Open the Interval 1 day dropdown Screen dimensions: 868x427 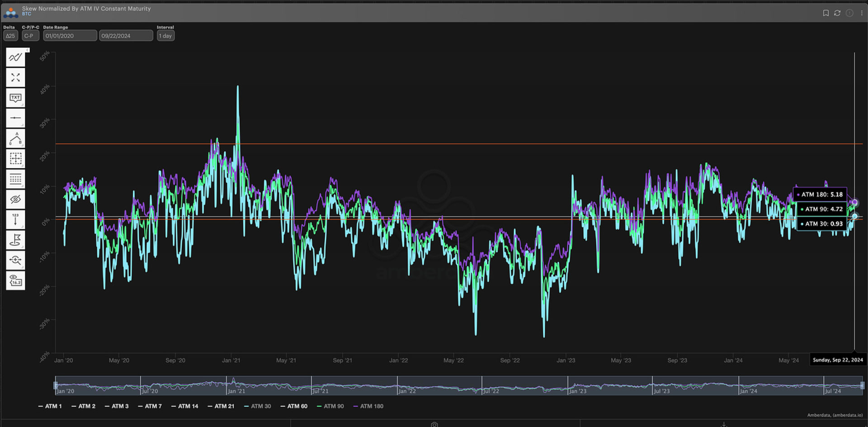(165, 36)
